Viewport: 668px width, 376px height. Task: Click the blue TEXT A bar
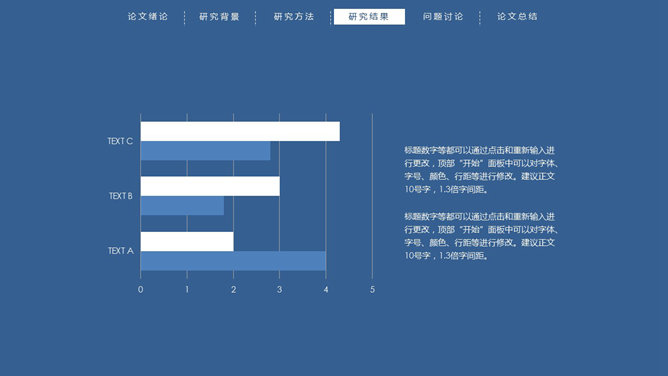coord(233,261)
